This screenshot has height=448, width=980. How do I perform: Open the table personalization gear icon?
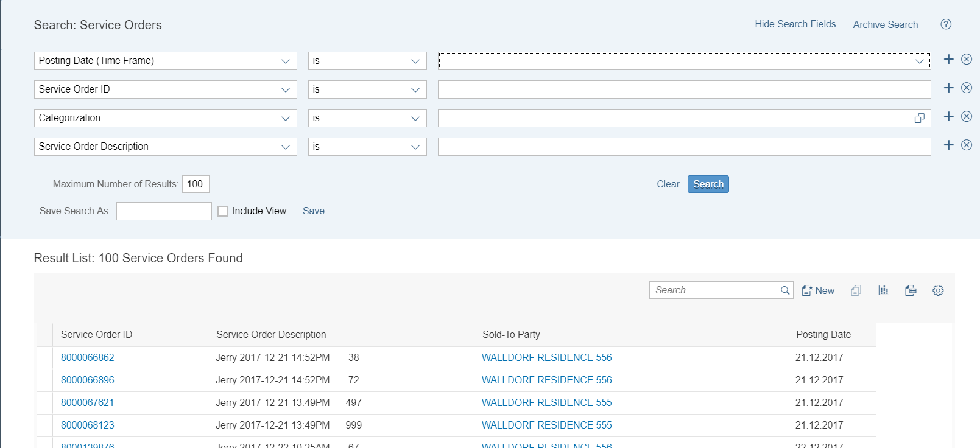point(938,290)
